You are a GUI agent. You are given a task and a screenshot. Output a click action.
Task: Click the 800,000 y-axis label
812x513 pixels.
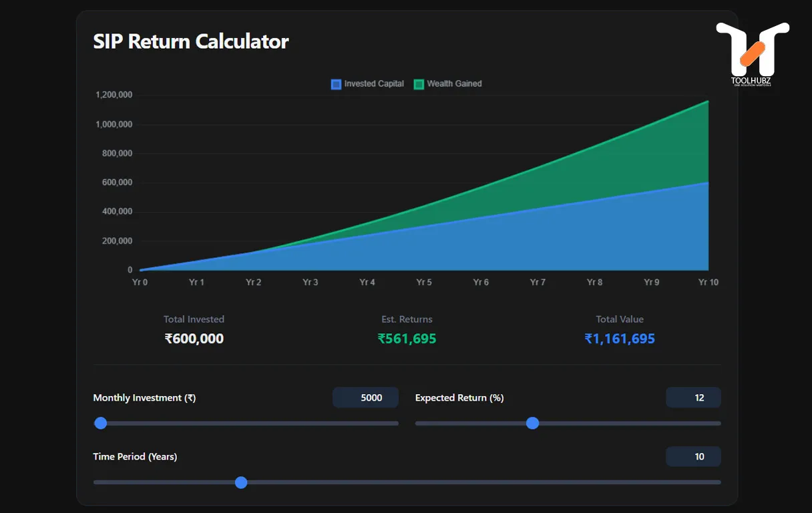coord(117,154)
